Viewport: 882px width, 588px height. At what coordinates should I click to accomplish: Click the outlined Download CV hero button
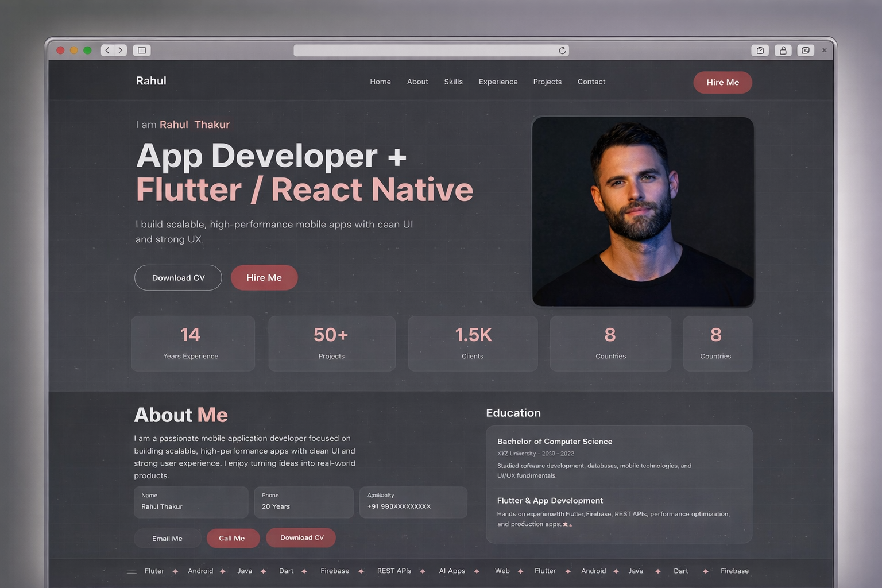coord(178,278)
